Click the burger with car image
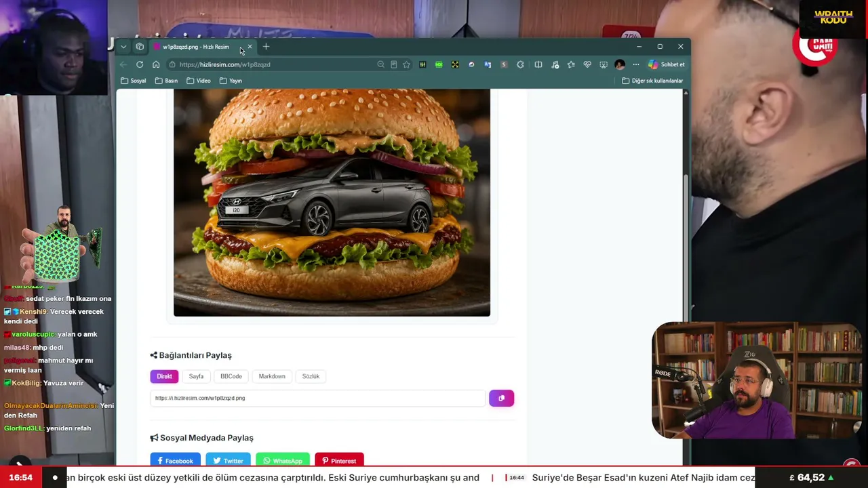This screenshot has width=868, height=488. (332, 202)
